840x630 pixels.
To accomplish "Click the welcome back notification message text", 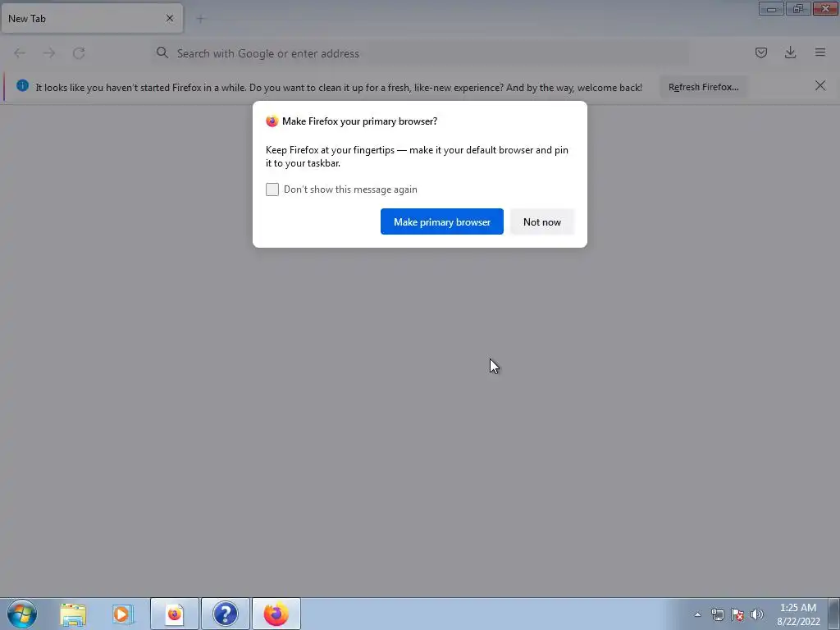I will click(x=339, y=87).
